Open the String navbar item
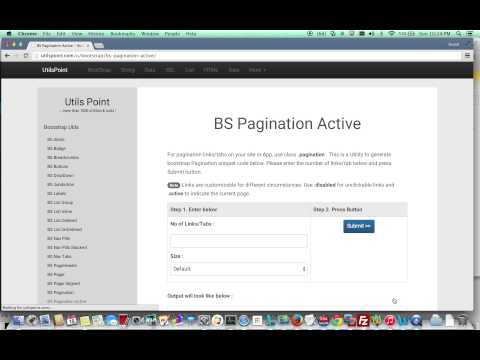This screenshot has height=360, width=480. click(x=128, y=70)
